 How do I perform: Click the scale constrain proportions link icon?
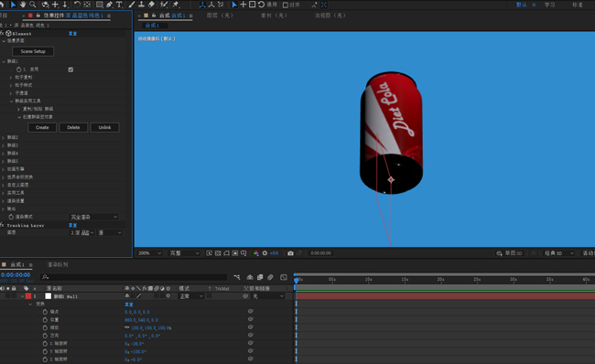tap(126, 327)
